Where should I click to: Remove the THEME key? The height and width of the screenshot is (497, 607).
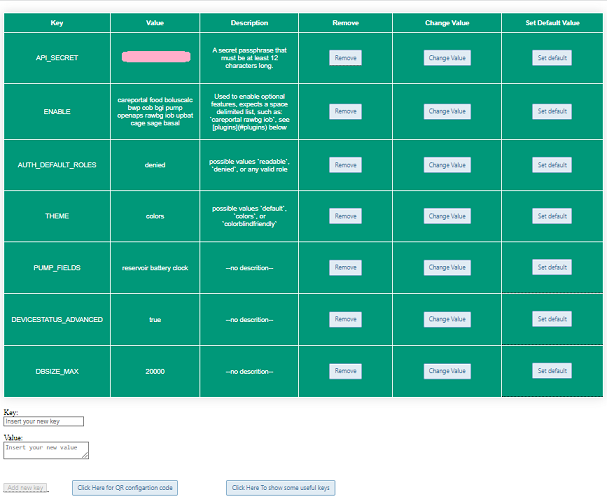(x=345, y=216)
